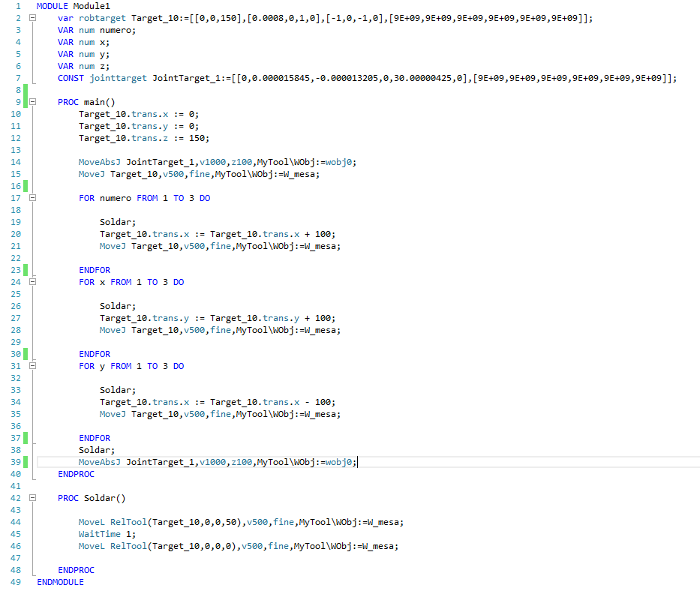
Task: Click the MoveJ instruction on line 28
Action: [x=220, y=330]
